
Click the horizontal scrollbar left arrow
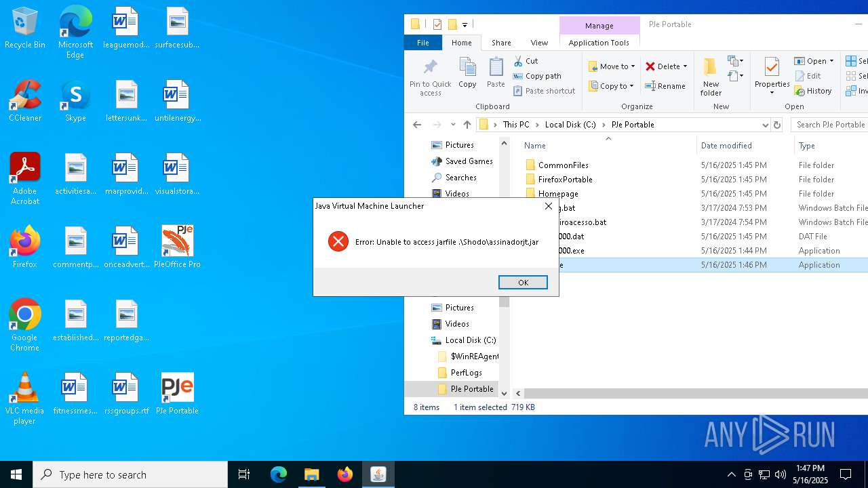(518, 393)
